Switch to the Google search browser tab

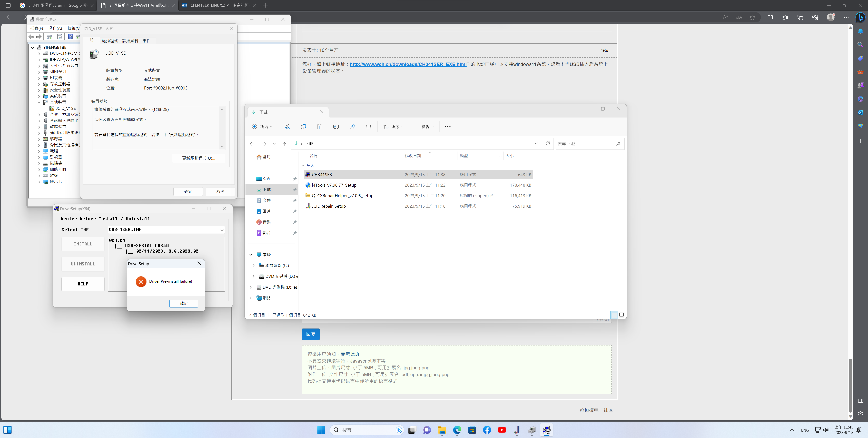click(57, 5)
